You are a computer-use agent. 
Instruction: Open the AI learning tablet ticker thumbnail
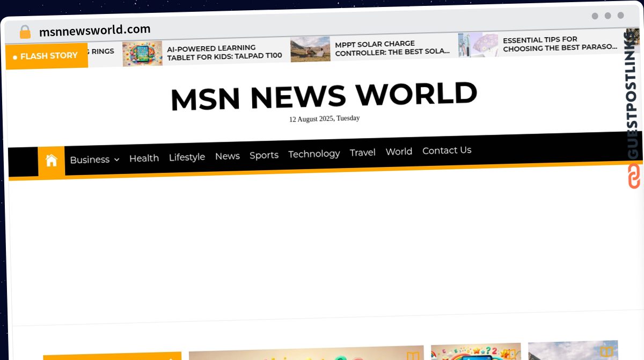tap(142, 54)
